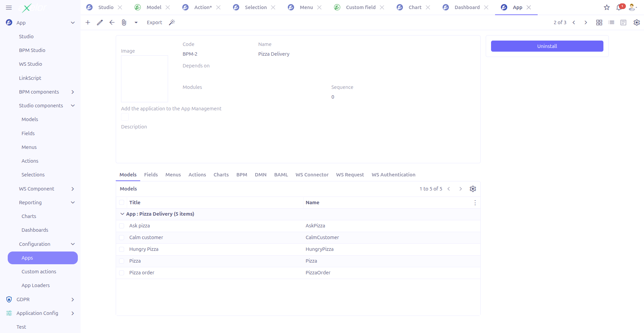The width and height of the screenshot is (644, 333).
Task: Switch to the WS Connector tab
Action: coord(312,175)
